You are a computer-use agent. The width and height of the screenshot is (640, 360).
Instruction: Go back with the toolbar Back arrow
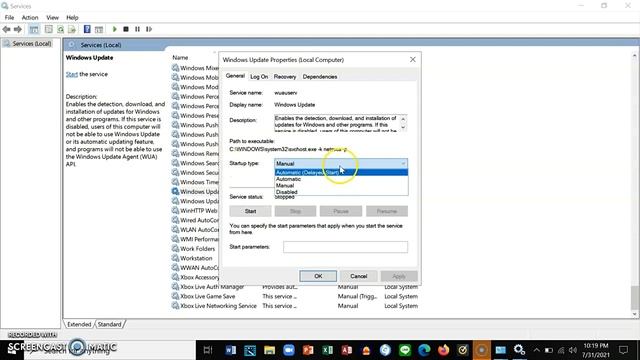click(7, 29)
